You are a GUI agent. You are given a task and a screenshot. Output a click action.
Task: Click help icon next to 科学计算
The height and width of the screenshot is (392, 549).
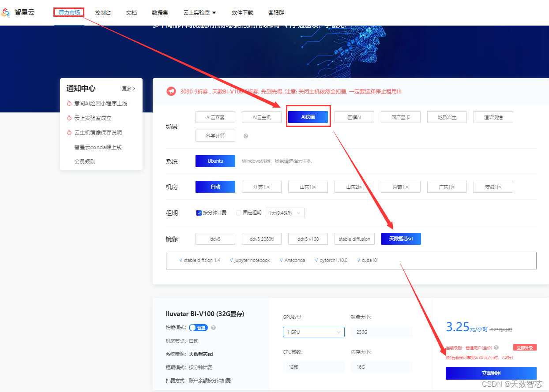(x=246, y=136)
